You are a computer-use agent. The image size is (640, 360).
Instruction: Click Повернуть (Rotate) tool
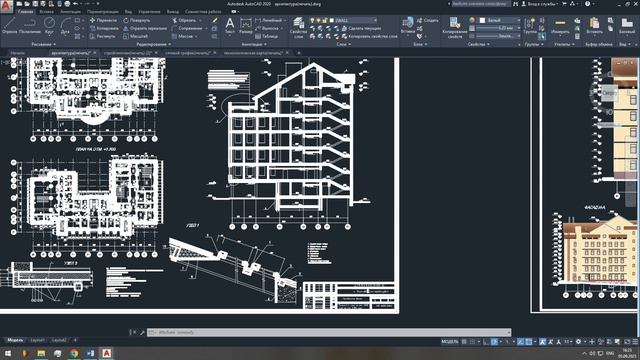click(x=137, y=20)
